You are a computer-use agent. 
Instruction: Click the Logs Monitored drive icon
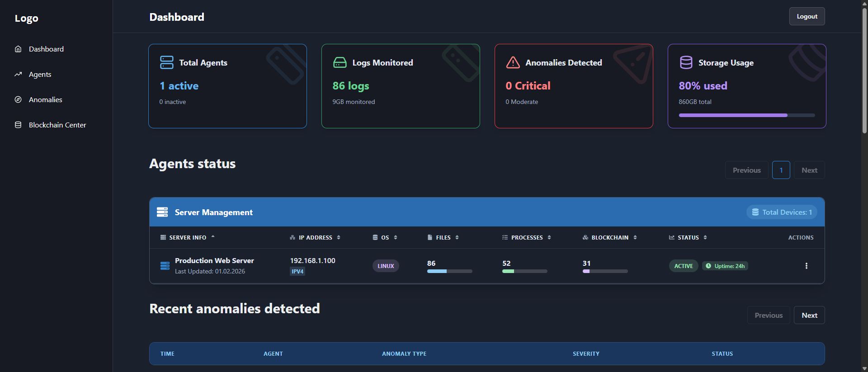340,62
